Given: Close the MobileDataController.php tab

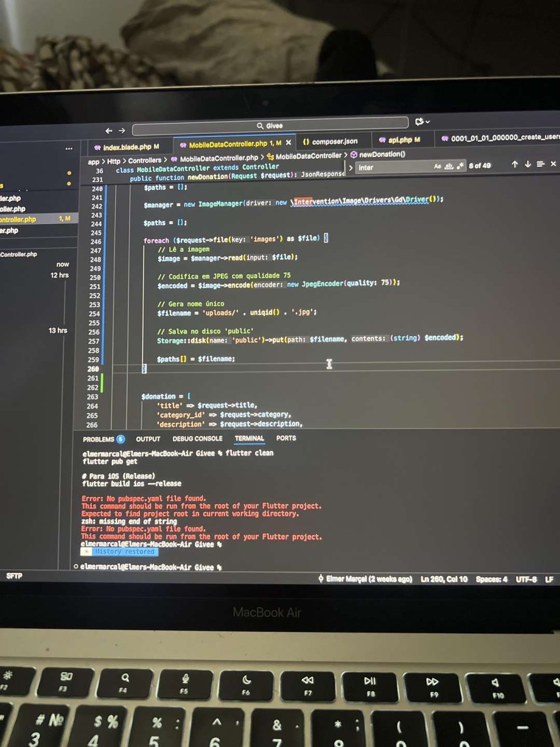Looking at the screenshot, I should pyautogui.click(x=288, y=143).
